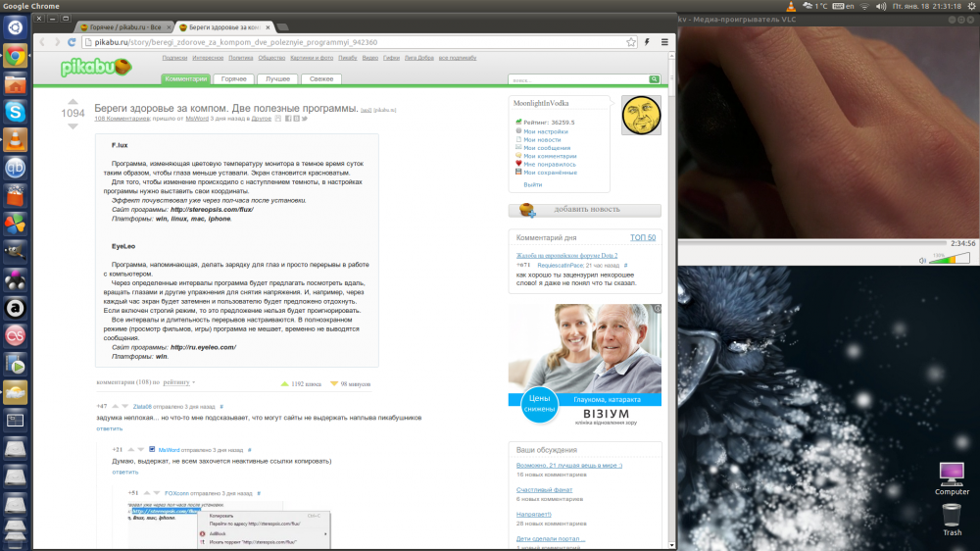The image size is (980, 551).
Task: Open the Картинки и фото category
Action: tap(312, 58)
